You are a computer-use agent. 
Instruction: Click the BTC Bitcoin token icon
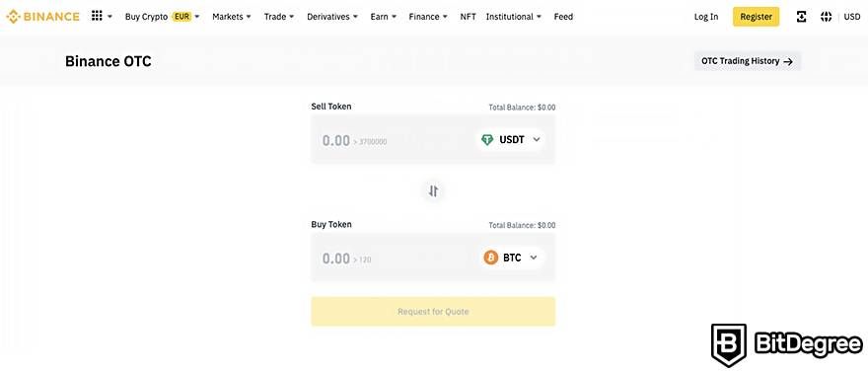pyautogui.click(x=491, y=258)
